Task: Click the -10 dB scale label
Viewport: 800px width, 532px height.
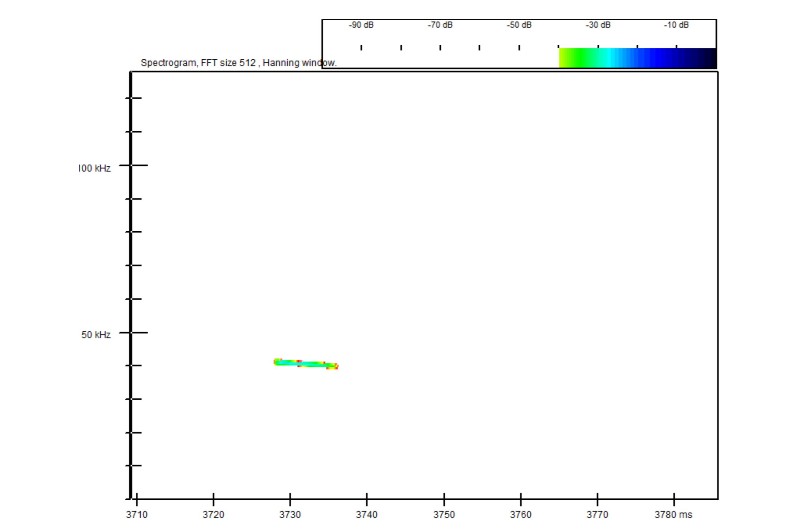Action: 676,25
